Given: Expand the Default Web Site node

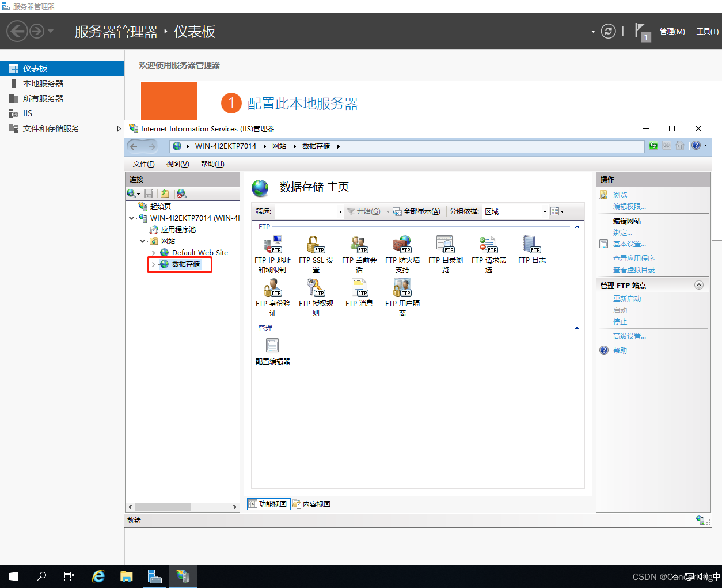Looking at the screenshot, I should point(154,253).
